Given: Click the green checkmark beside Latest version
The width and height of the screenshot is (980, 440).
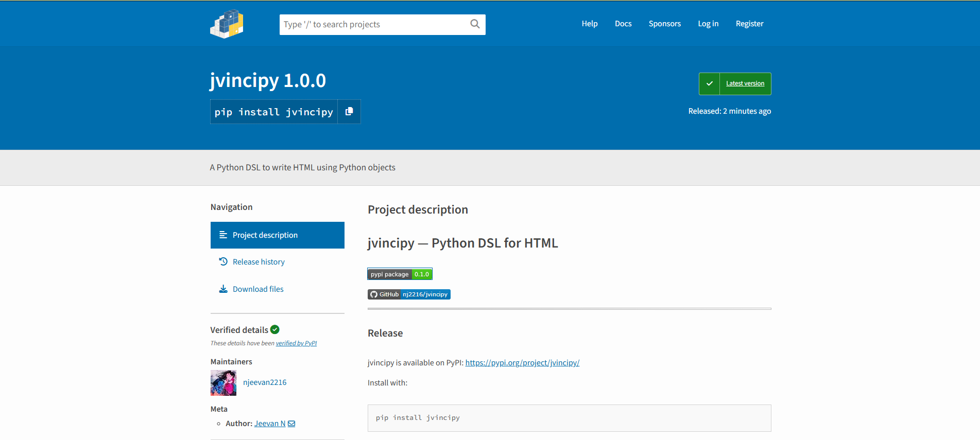Looking at the screenshot, I should point(709,84).
